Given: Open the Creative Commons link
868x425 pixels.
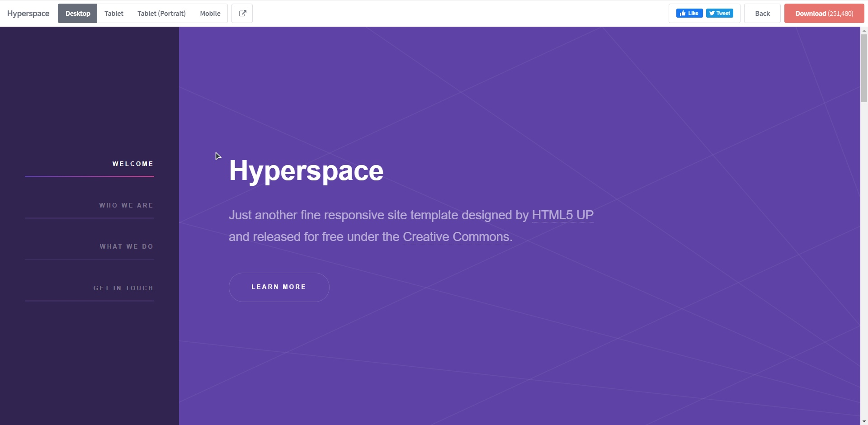Looking at the screenshot, I should tap(456, 237).
